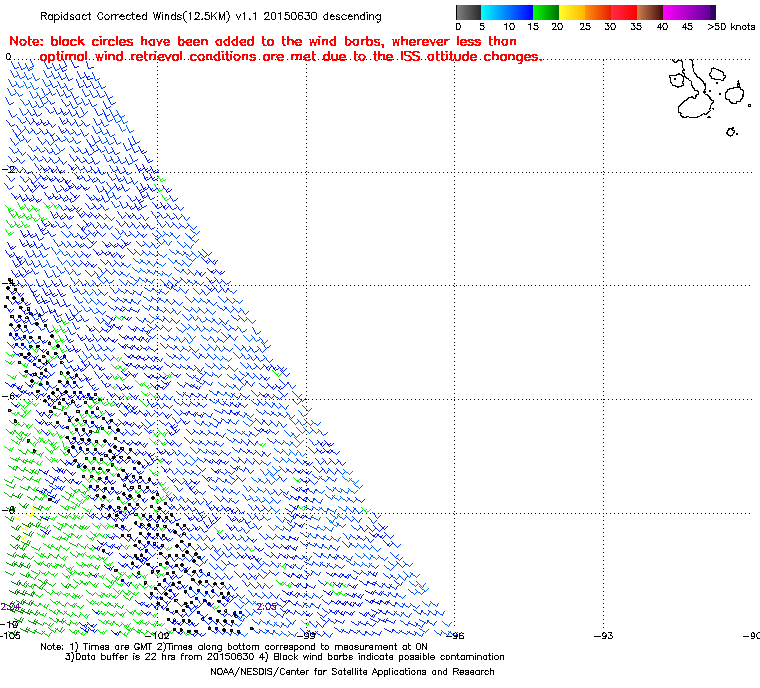760x688 pixels.
Task: Click the '40' knots tick label in the legend
Action: click(x=662, y=27)
